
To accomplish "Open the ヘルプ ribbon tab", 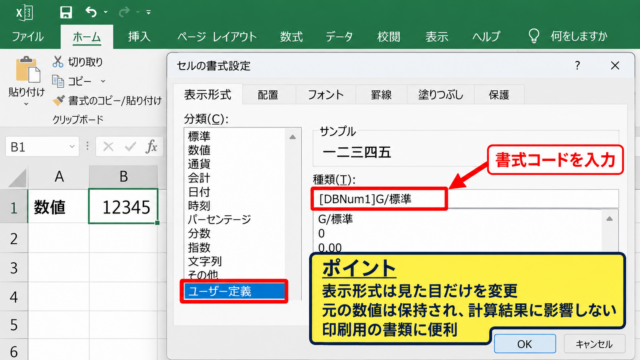I will point(486,37).
